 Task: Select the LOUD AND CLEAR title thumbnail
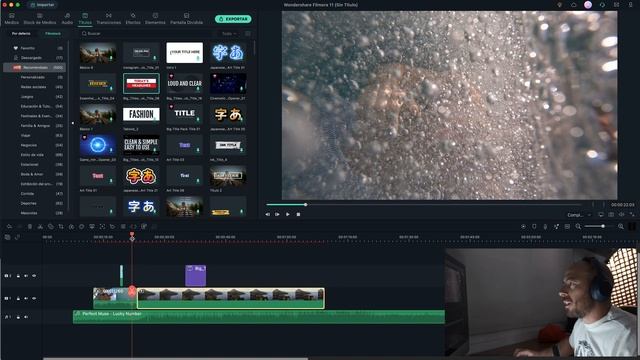click(184, 83)
